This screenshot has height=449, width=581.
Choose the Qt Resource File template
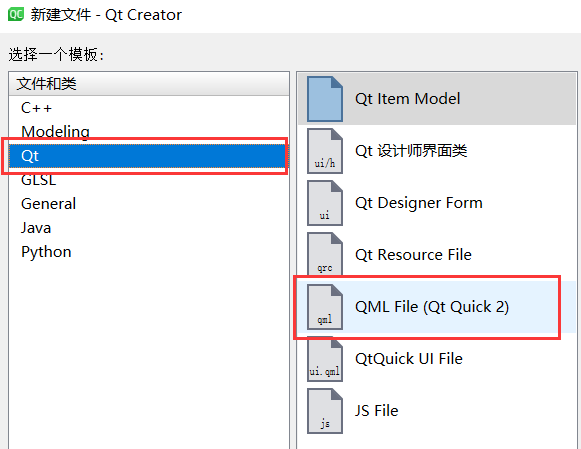(437, 255)
